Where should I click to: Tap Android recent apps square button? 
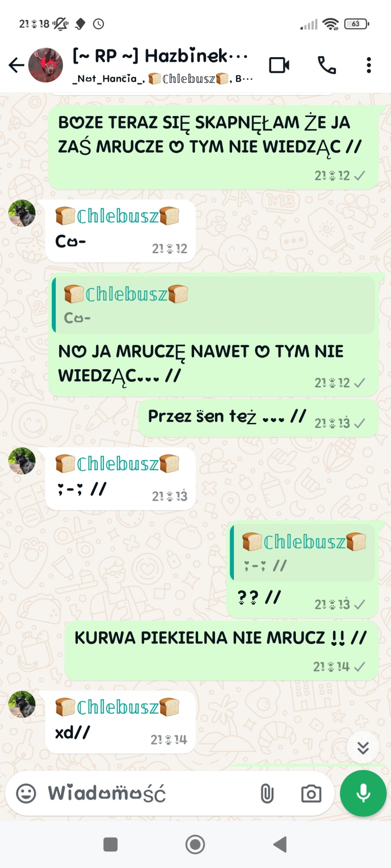point(110,844)
